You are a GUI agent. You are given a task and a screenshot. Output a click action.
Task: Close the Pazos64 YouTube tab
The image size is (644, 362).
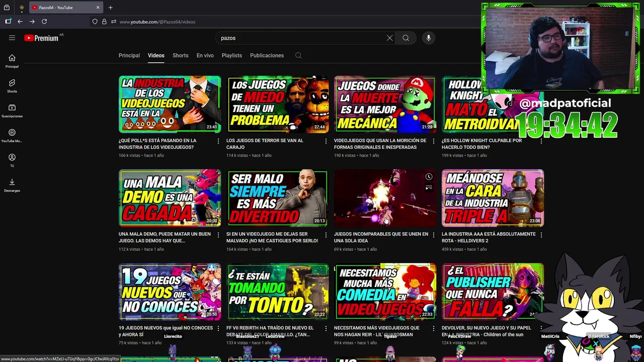98,8
